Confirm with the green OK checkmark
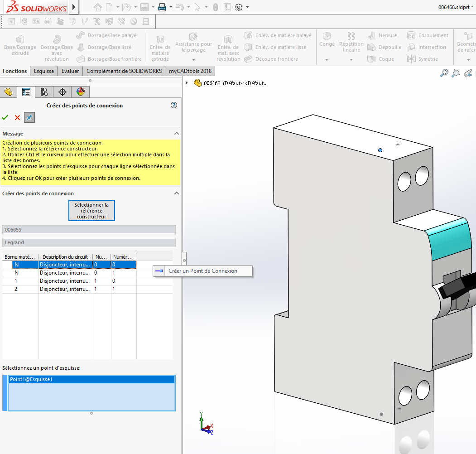 point(5,117)
